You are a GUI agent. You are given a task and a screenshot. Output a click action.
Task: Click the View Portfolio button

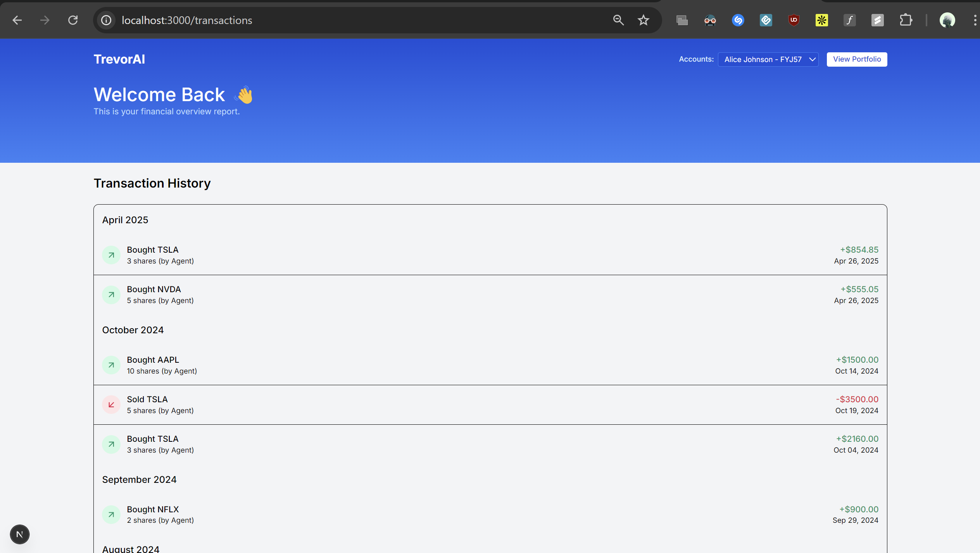[857, 59]
